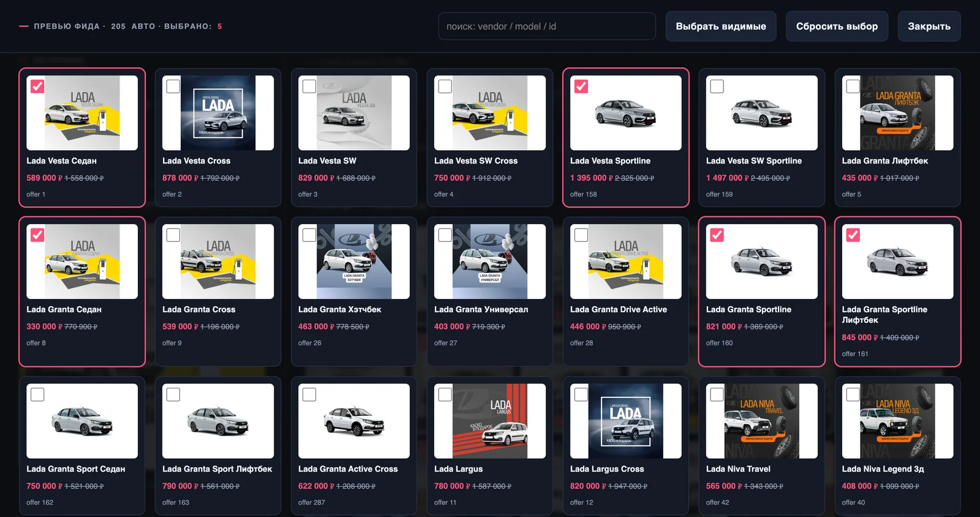This screenshot has height=517, width=980.
Task: Click the offer 159 label
Action: click(x=719, y=194)
